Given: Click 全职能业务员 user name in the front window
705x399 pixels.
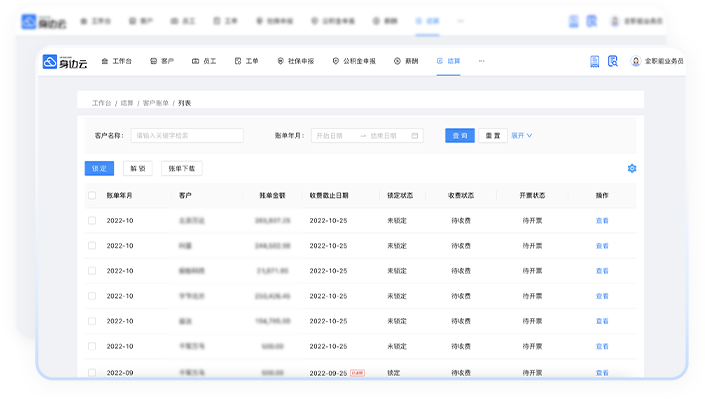Looking at the screenshot, I should (x=664, y=61).
